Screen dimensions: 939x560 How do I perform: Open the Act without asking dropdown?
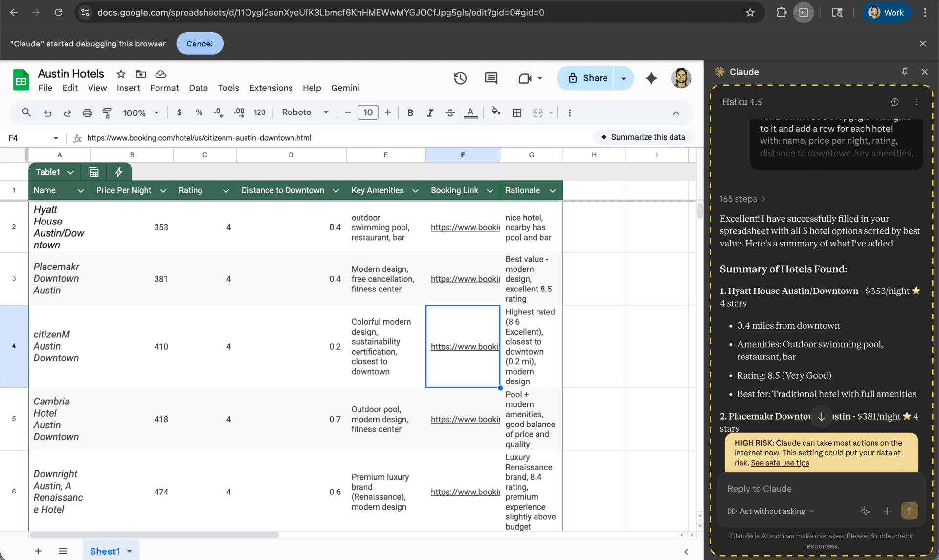tap(771, 511)
